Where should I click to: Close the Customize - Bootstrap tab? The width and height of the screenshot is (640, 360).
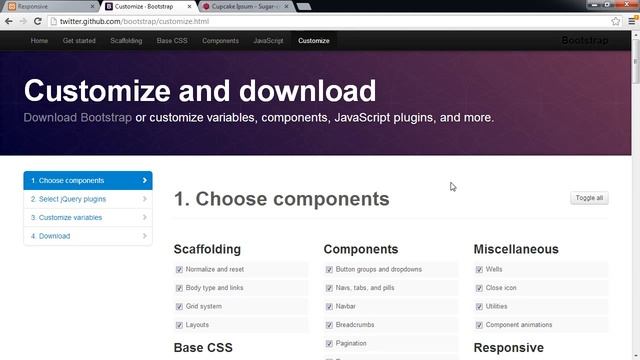(189, 7)
